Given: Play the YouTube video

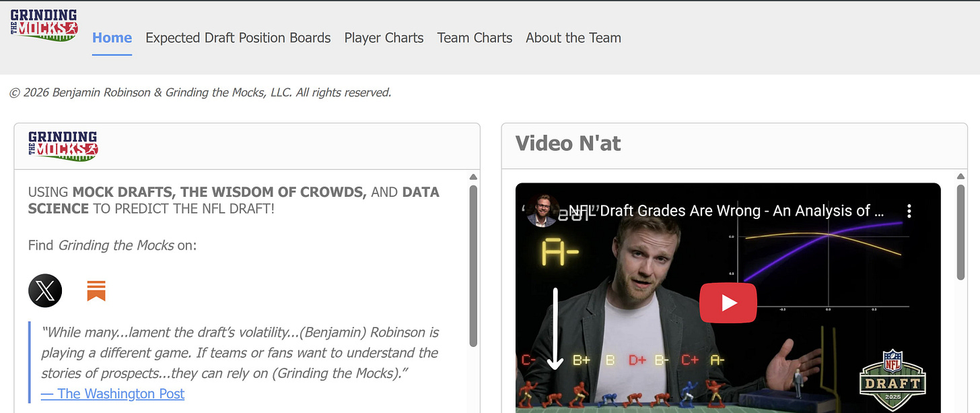Looking at the screenshot, I should pos(728,303).
